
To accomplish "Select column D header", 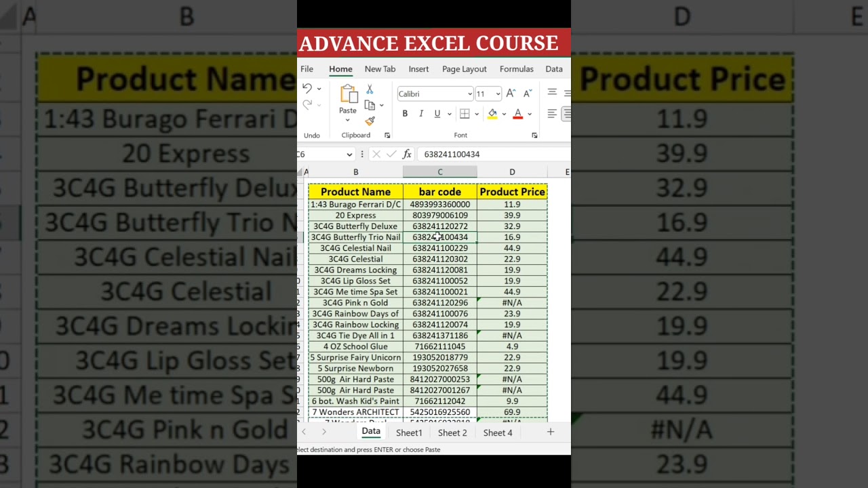I will 512,172.
